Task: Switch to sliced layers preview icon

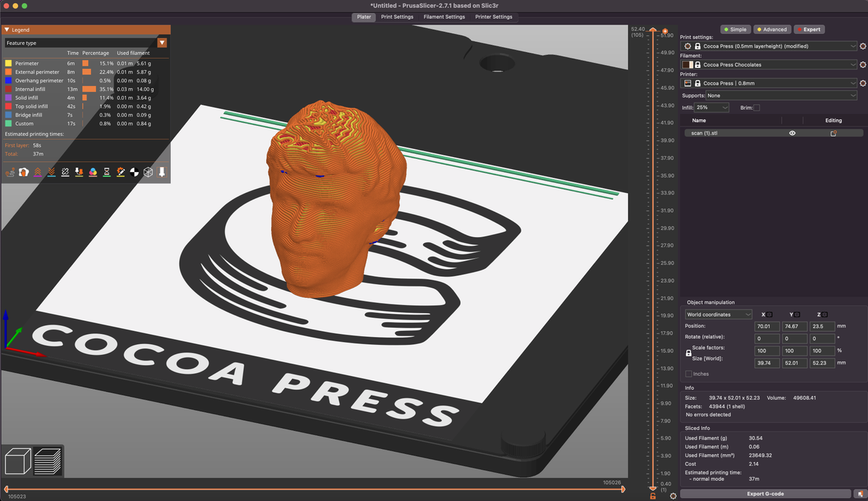Action: coord(48,461)
